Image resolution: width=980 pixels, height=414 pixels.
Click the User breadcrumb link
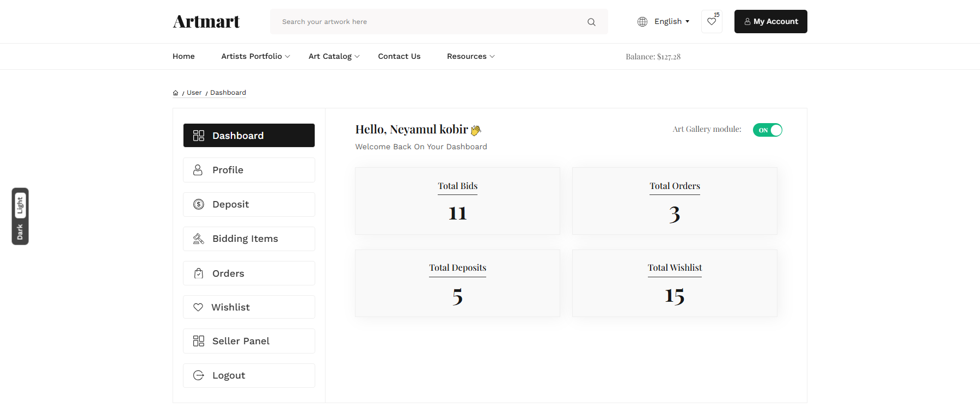click(x=194, y=93)
